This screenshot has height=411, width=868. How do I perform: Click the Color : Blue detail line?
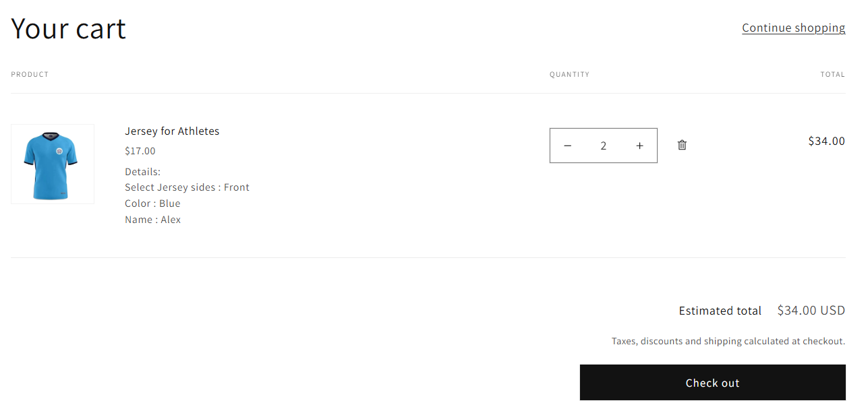[x=152, y=203]
